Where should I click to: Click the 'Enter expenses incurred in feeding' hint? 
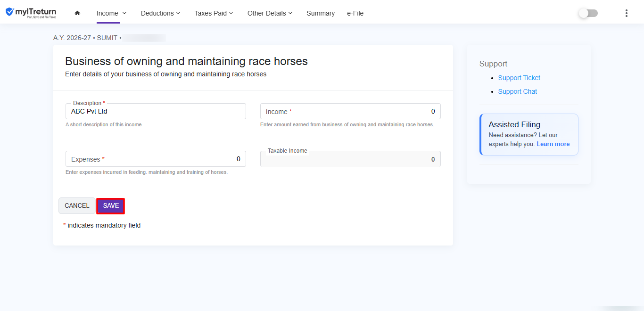tap(147, 172)
